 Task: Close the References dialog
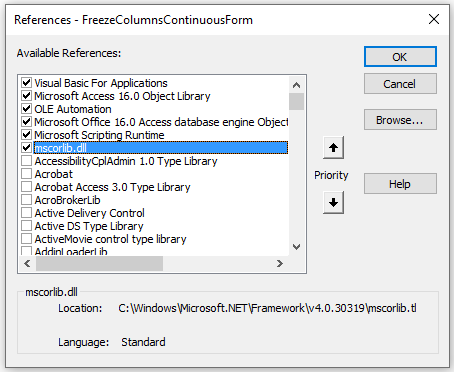pyautogui.click(x=434, y=19)
